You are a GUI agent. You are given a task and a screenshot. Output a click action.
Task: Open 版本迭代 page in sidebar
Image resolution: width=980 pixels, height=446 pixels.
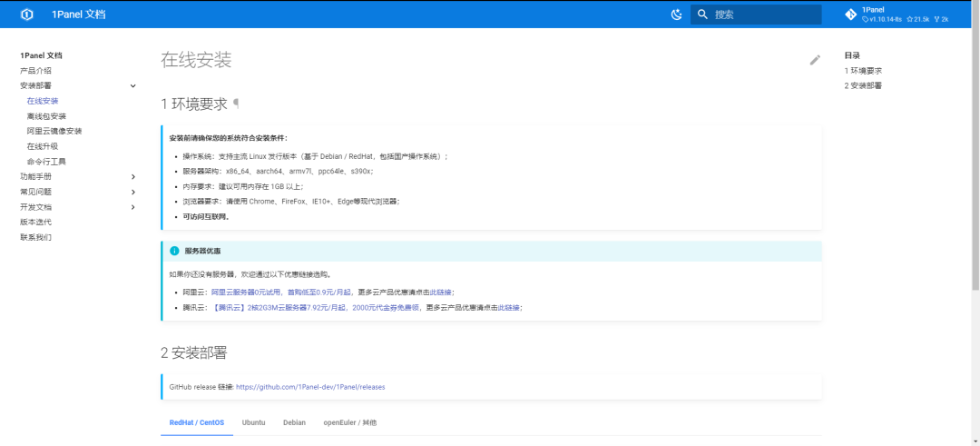tap(35, 222)
